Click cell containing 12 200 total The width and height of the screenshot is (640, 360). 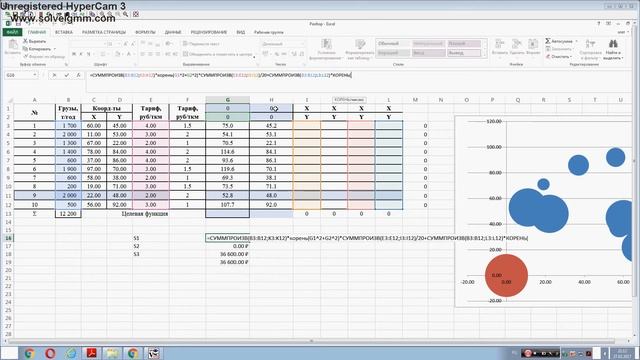pos(68,213)
